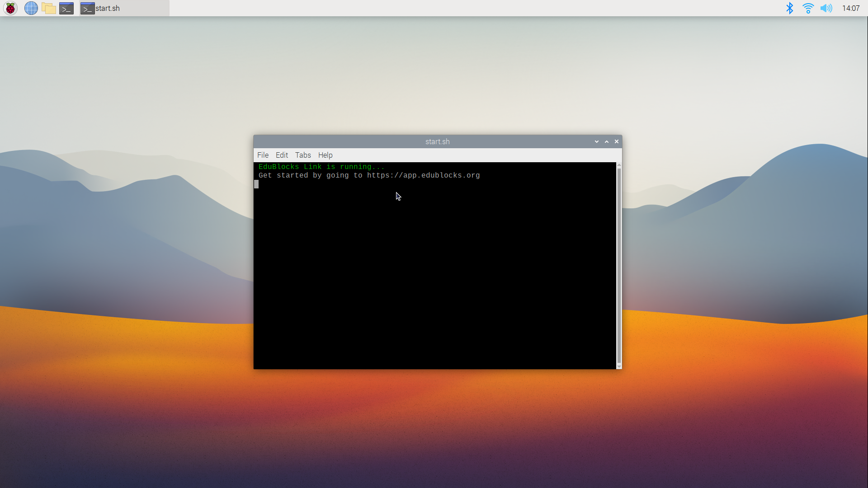Minimize the start.sh terminal window
The height and width of the screenshot is (488, 868).
point(597,142)
